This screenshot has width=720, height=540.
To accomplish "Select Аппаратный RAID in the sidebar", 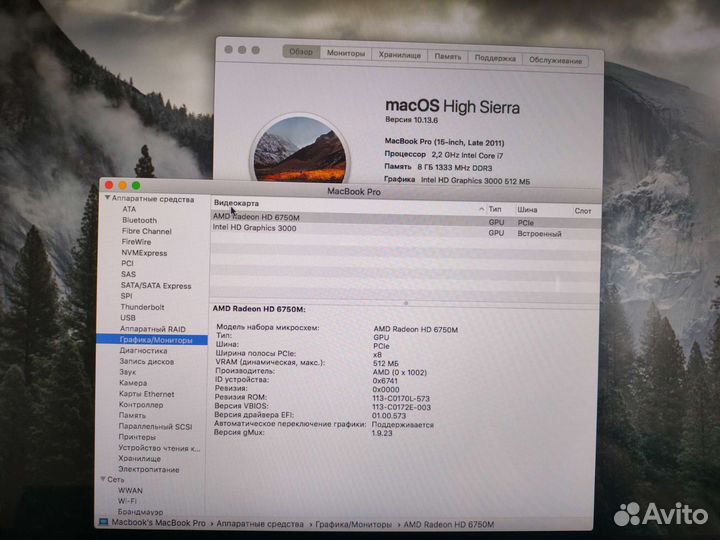I will [x=152, y=329].
